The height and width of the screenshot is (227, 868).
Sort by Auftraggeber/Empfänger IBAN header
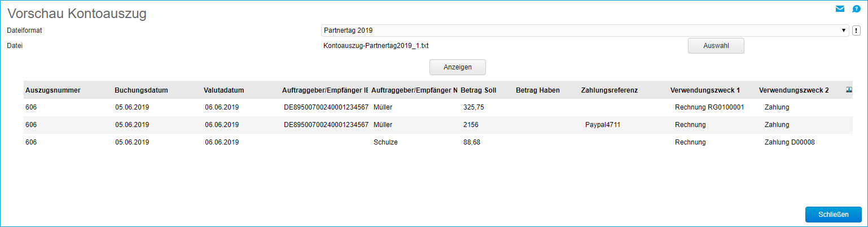click(x=325, y=90)
